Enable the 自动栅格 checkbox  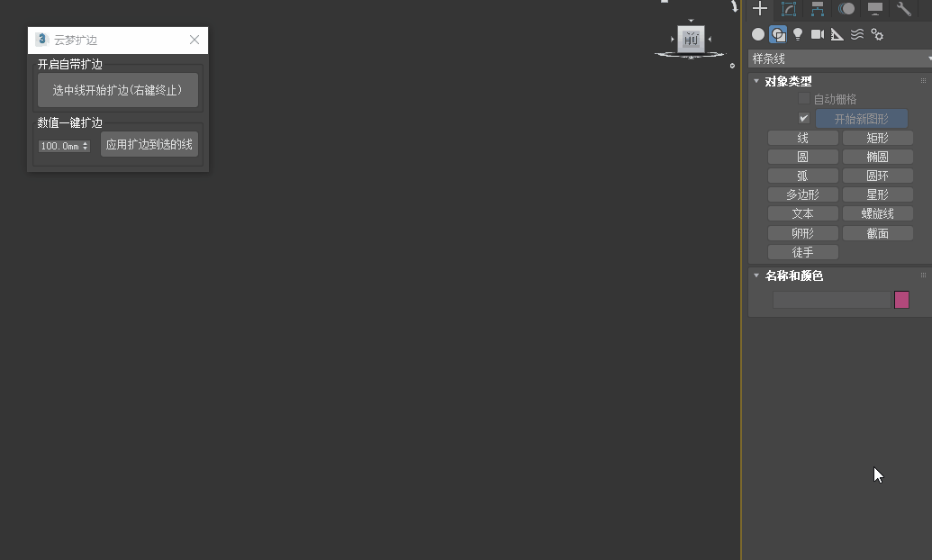804,98
